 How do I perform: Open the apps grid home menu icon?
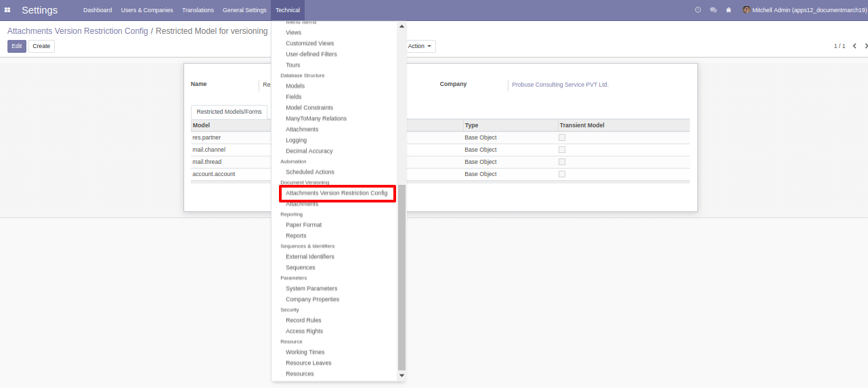(x=7, y=10)
